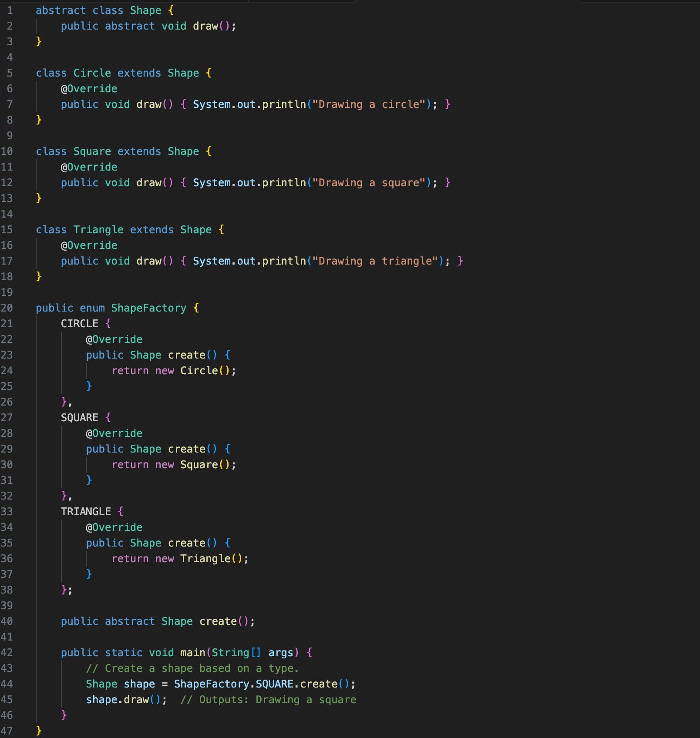Click 'public Shape create()' on line 35

tap(151, 543)
